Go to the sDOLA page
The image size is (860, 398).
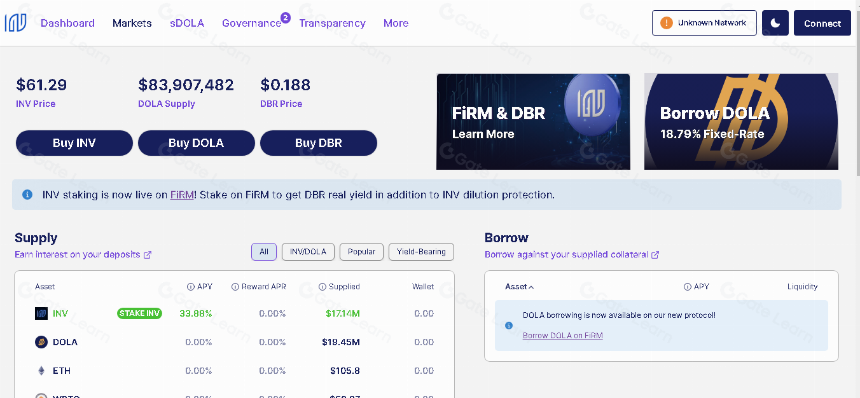(187, 23)
